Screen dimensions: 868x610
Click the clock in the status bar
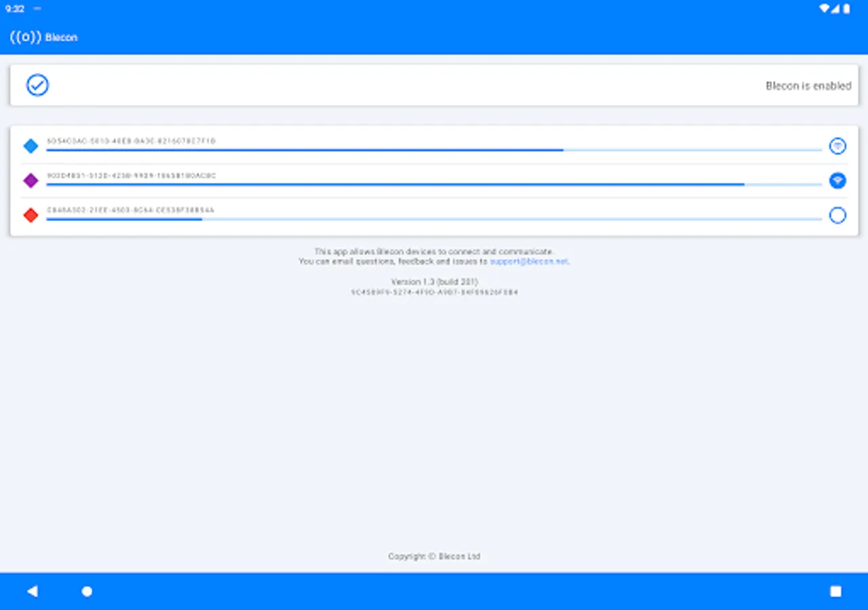pyautogui.click(x=15, y=9)
